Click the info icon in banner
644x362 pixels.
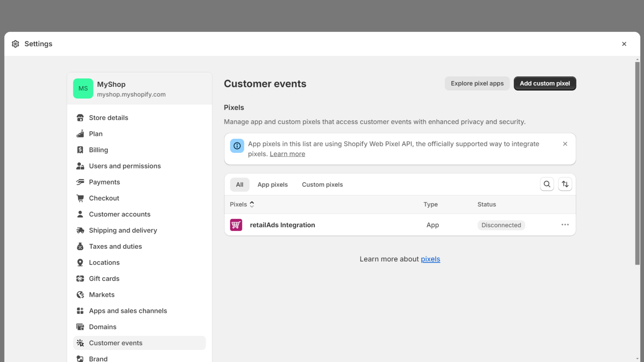(x=237, y=146)
